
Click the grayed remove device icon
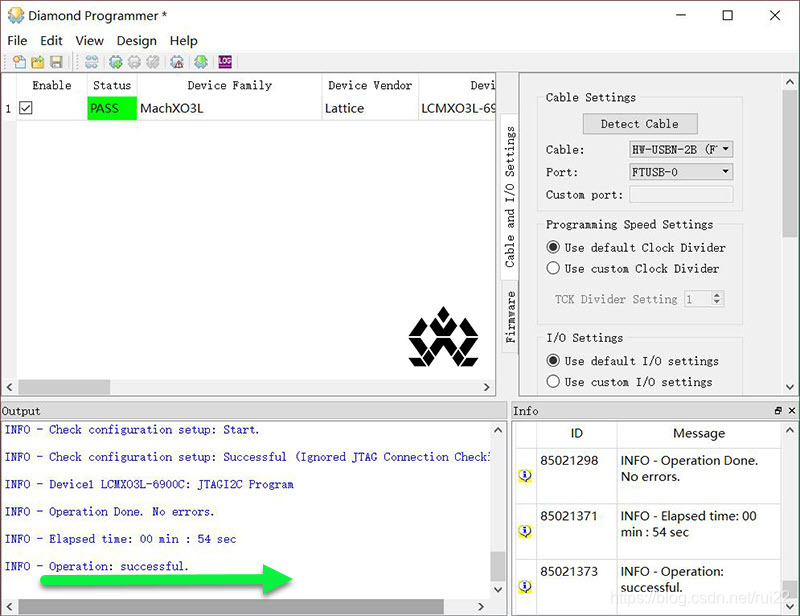pos(134,62)
